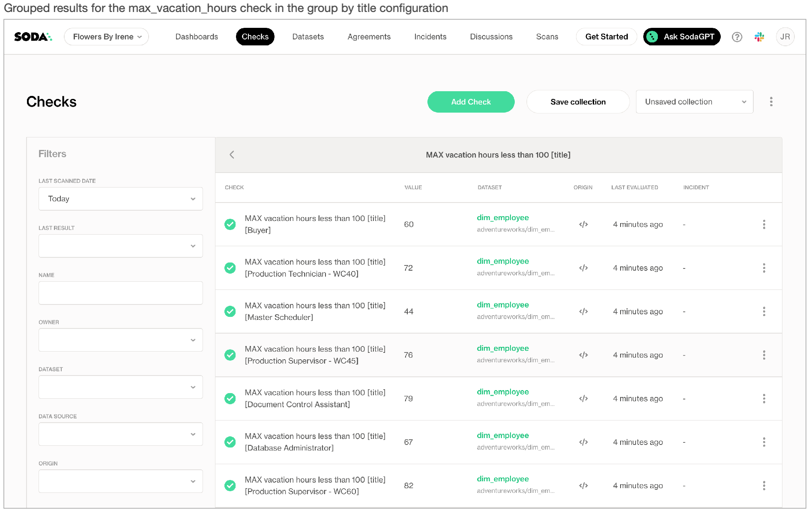Open three-dot menu for Master Scheduler check
This screenshot has height=513, width=812.
click(764, 311)
